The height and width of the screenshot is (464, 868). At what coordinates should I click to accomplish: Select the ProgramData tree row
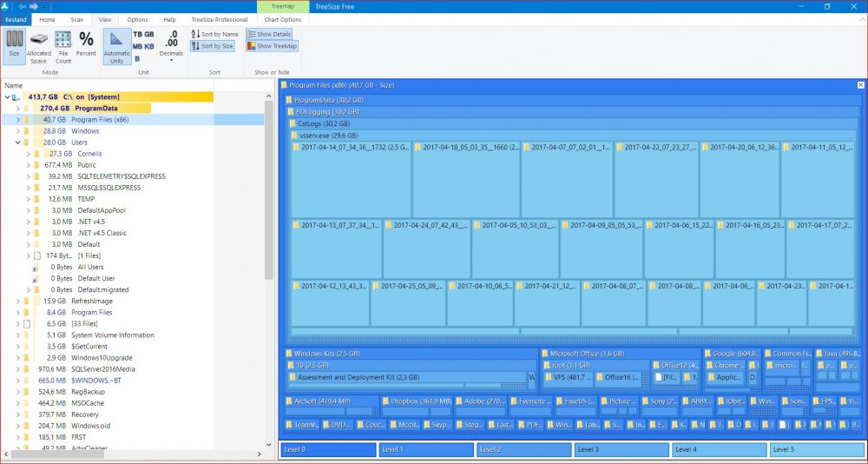(x=133, y=108)
